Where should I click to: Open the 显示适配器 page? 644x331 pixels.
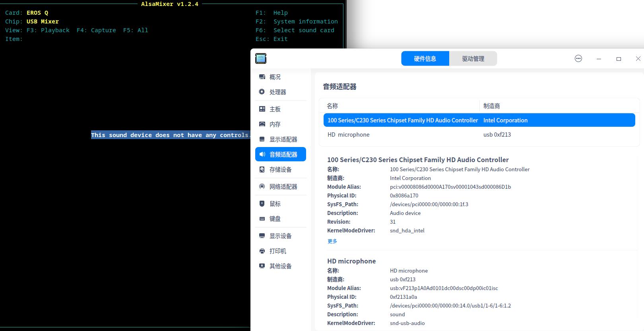tap(281, 139)
